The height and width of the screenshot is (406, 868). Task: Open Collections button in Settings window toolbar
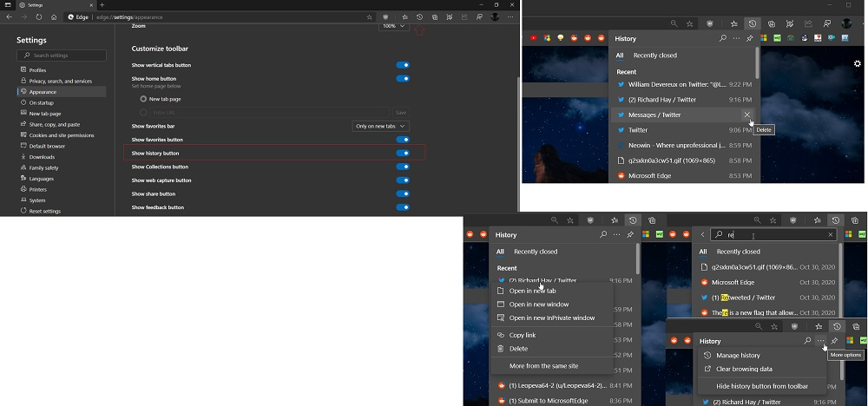[x=435, y=17]
